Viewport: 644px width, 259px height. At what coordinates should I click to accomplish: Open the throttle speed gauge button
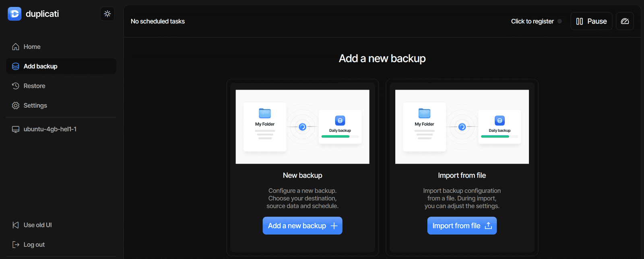[x=625, y=21]
